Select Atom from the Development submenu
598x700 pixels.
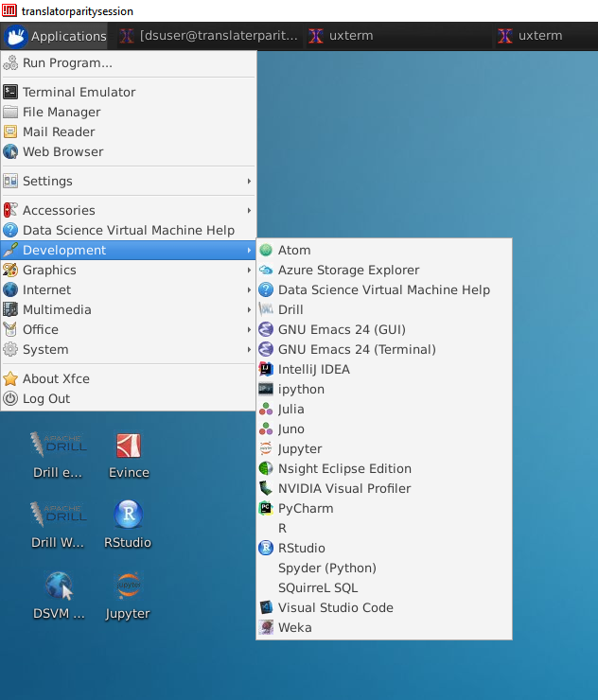293,251
